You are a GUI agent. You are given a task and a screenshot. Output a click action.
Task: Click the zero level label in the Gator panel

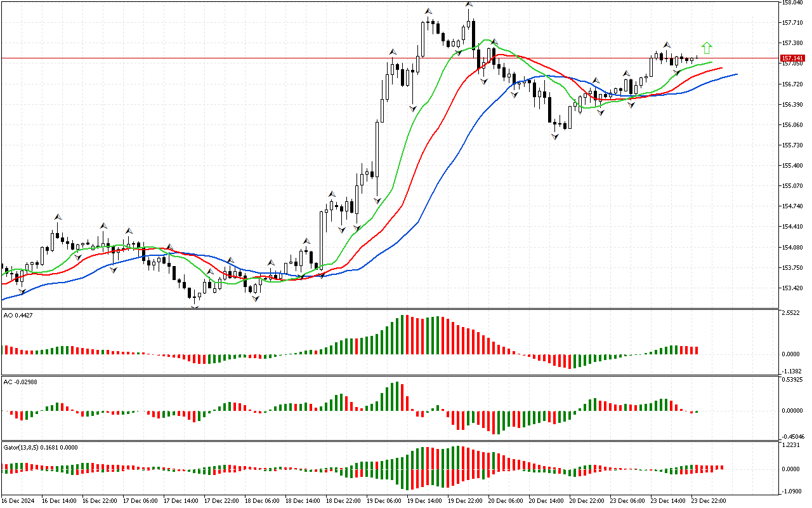(x=792, y=469)
